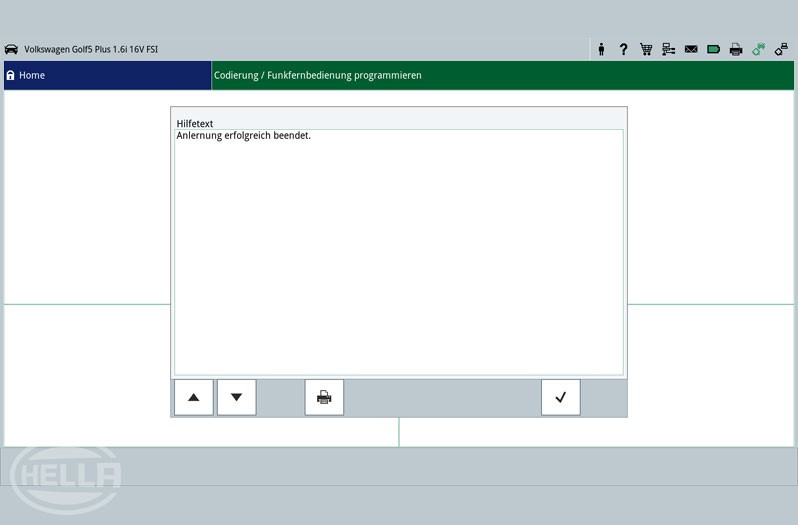Click the 'Anlernung erfolgreich beendet.' text
798x525 pixels.
pyautogui.click(x=243, y=136)
